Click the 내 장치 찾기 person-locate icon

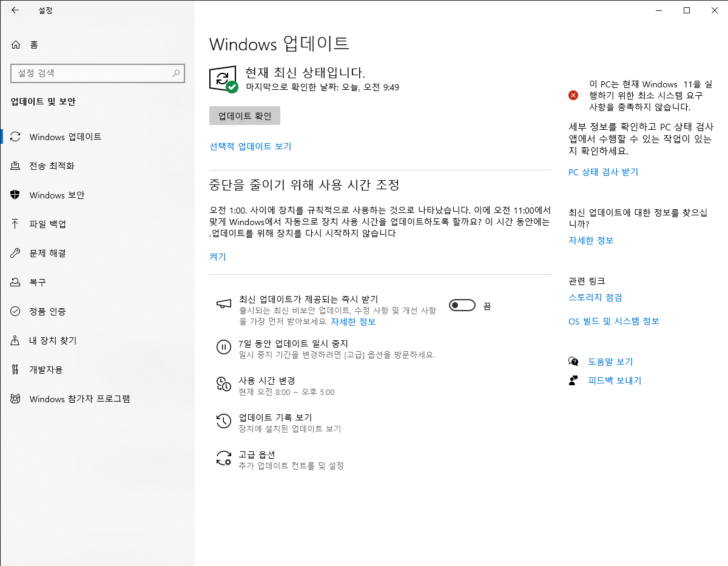[x=16, y=340]
